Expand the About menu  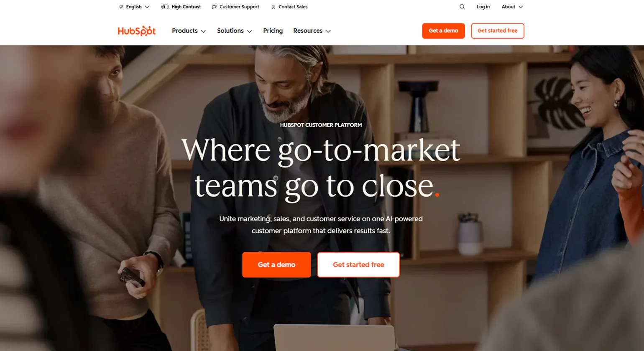coord(512,7)
